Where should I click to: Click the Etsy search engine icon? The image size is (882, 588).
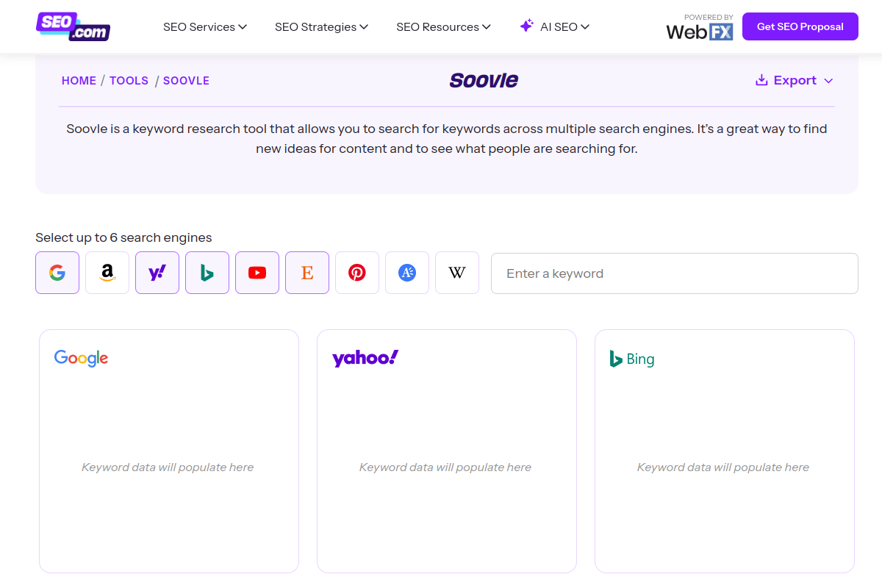306,272
